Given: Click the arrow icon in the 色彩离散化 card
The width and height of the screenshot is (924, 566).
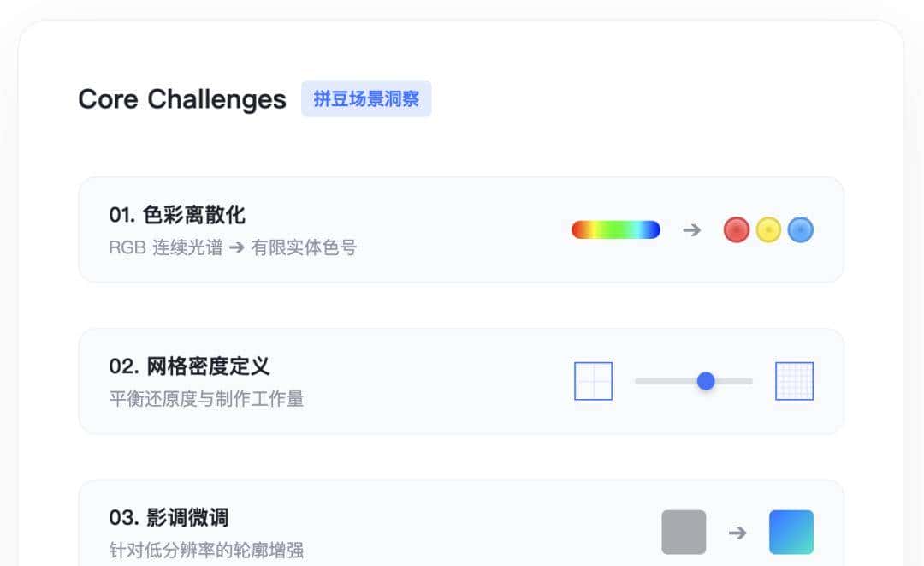Looking at the screenshot, I should (691, 229).
